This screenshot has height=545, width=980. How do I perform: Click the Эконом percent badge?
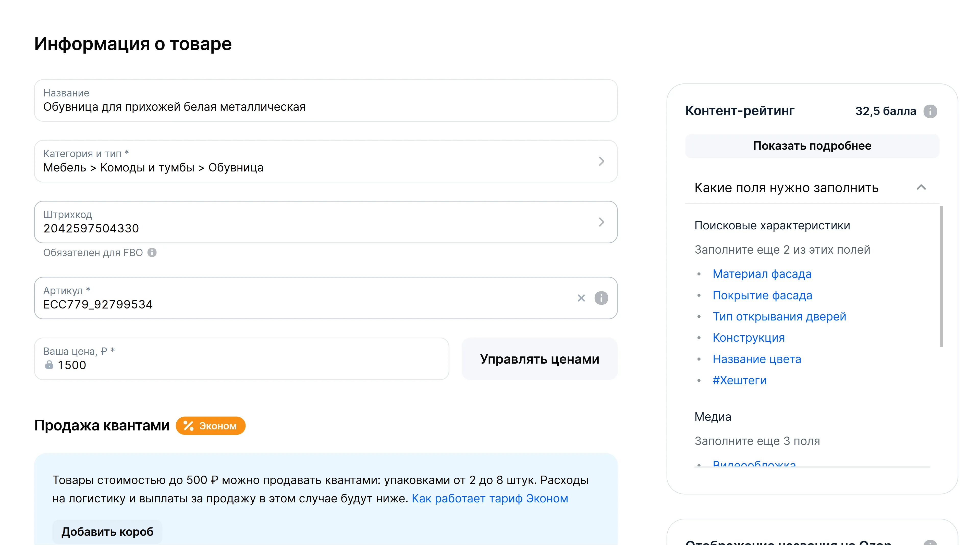(x=210, y=426)
